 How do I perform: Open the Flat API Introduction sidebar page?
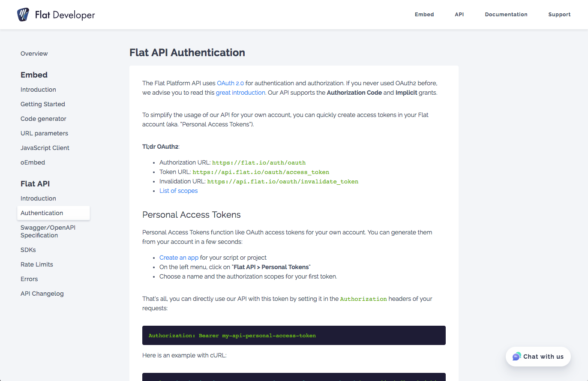[x=38, y=198]
